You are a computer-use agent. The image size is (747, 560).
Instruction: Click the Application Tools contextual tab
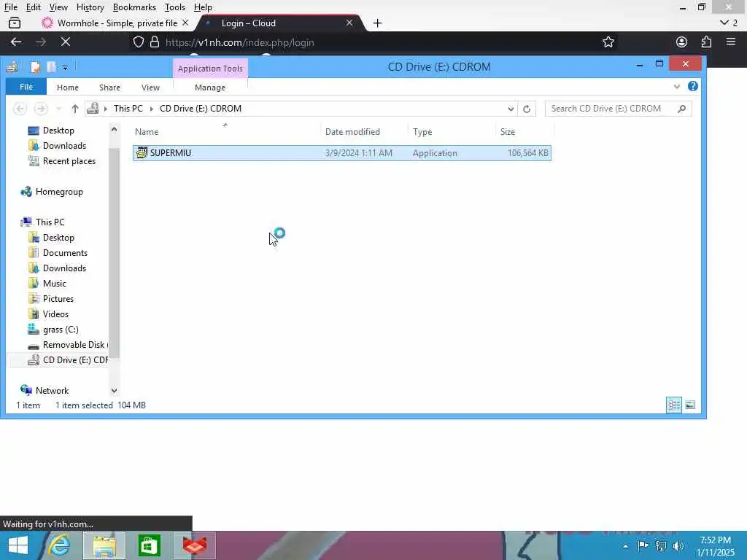pos(210,69)
